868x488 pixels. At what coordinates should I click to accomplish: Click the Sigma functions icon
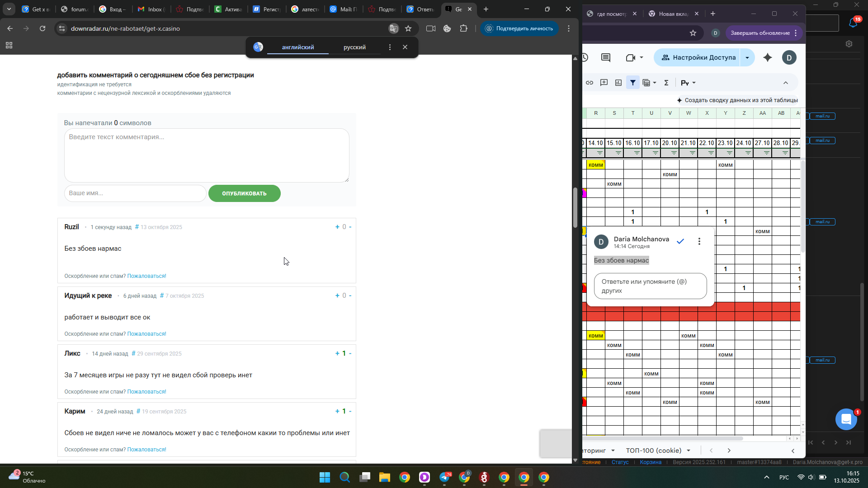666,83
